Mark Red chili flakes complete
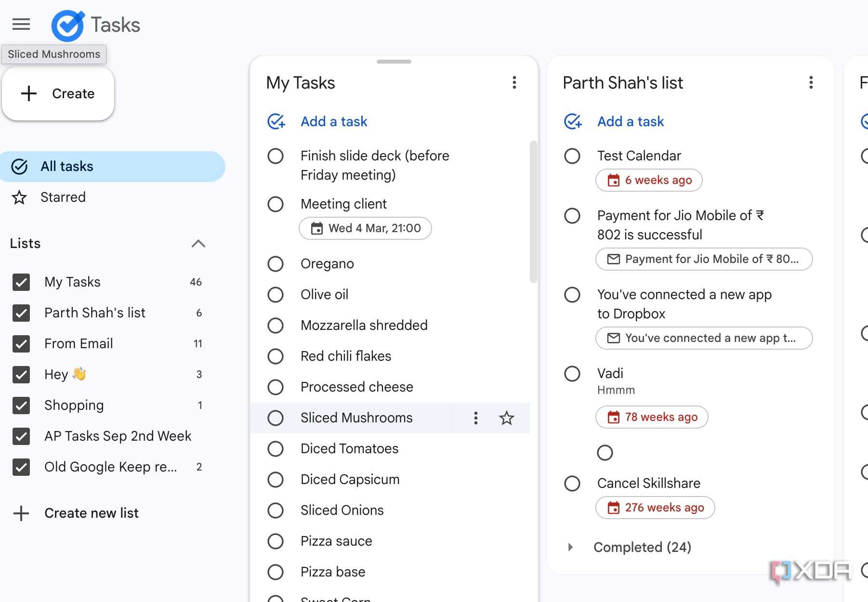Viewport: 868px width, 602px height. point(276,356)
